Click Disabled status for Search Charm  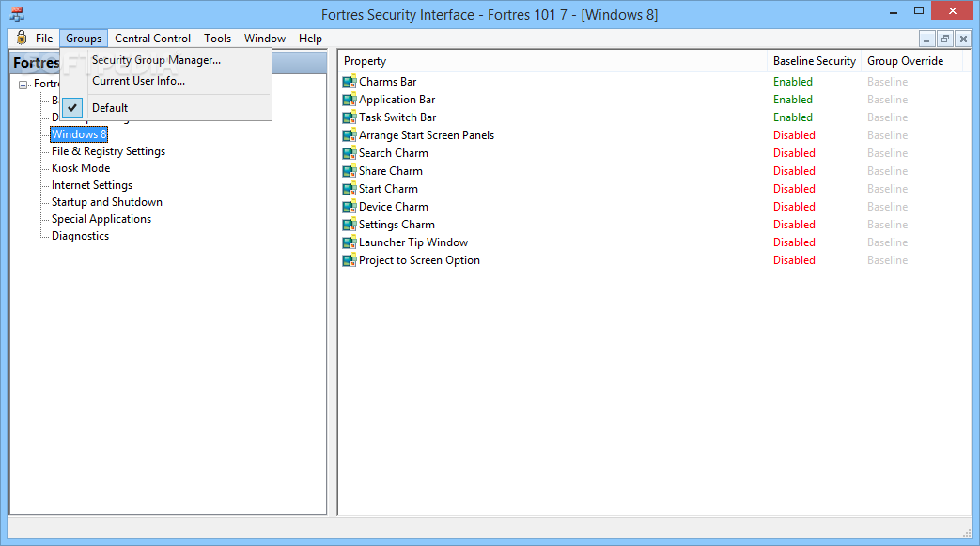pos(794,153)
